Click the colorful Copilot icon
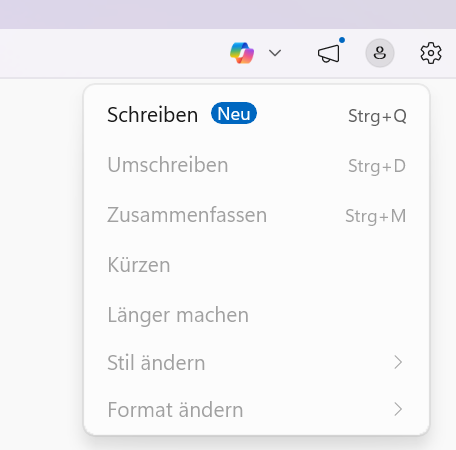Screen dimensions: 456x450 tap(242, 53)
